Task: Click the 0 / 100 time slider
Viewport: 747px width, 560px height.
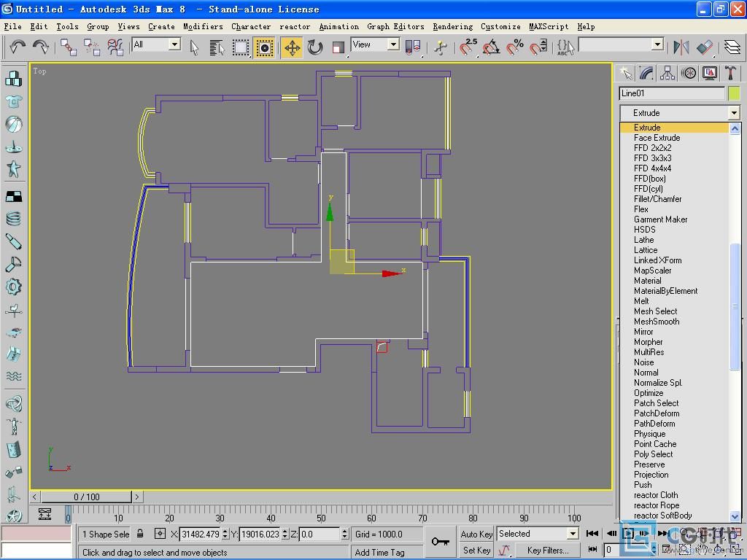Action: 86,497
